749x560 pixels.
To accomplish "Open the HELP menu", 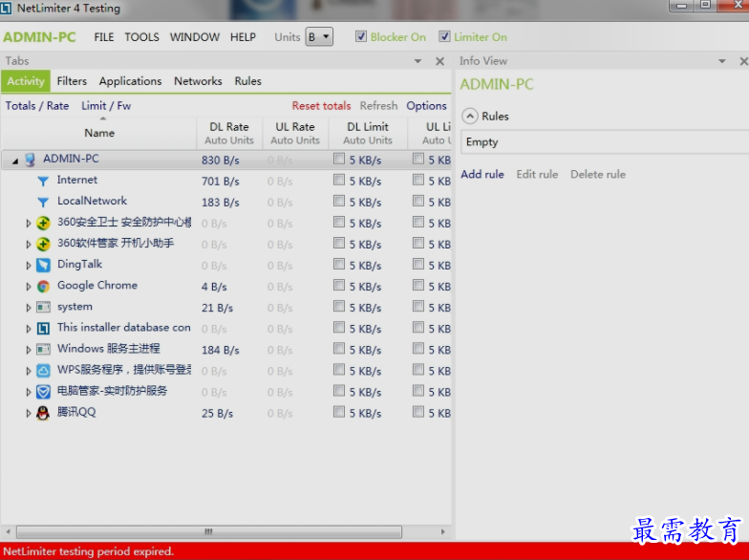I will pyautogui.click(x=243, y=36).
